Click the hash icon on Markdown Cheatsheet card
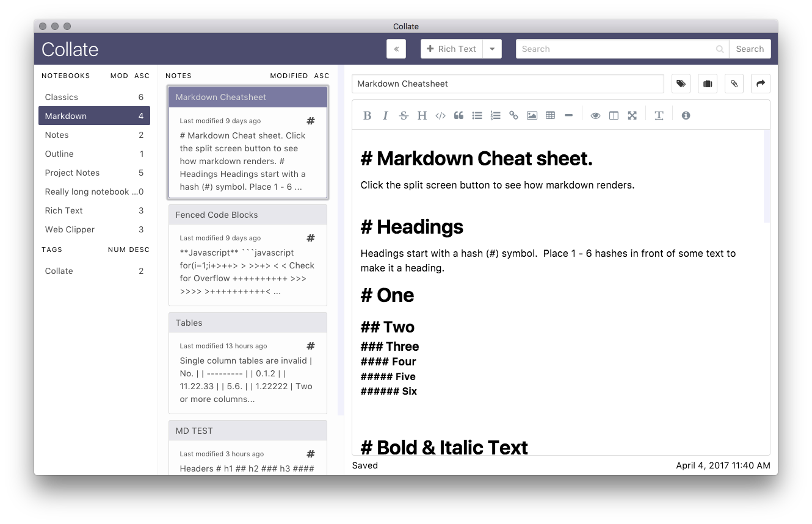 [311, 121]
